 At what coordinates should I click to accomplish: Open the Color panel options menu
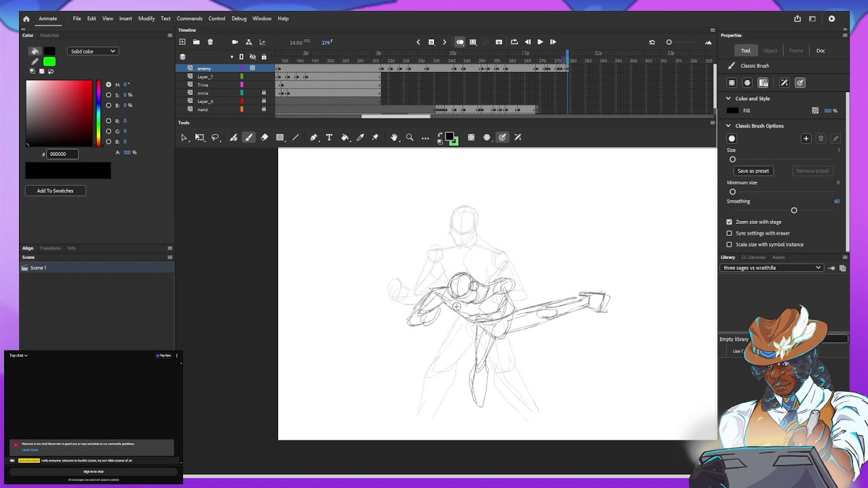(x=170, y=35)
